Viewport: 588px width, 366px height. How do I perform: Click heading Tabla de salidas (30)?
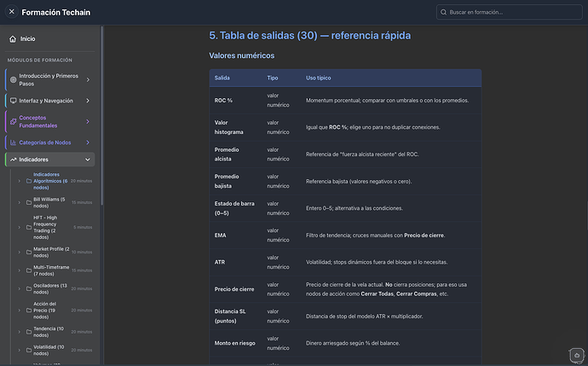pyautogui.click(x=310, y=36)
